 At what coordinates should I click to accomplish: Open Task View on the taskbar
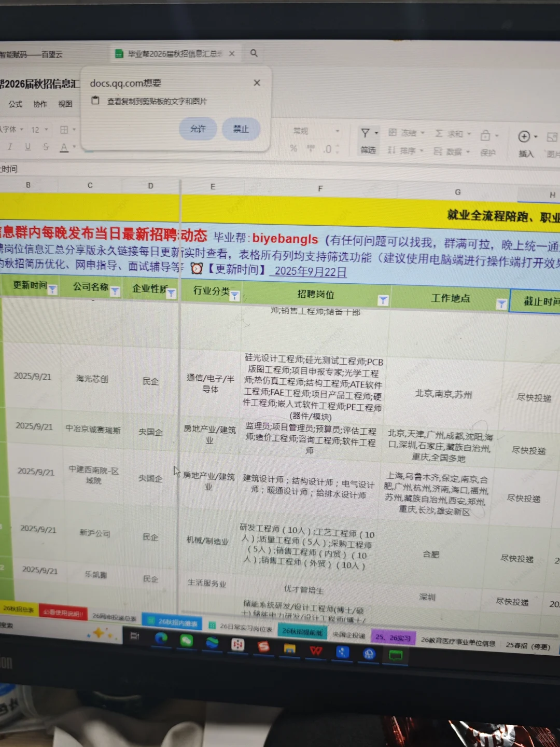(134, 635)
